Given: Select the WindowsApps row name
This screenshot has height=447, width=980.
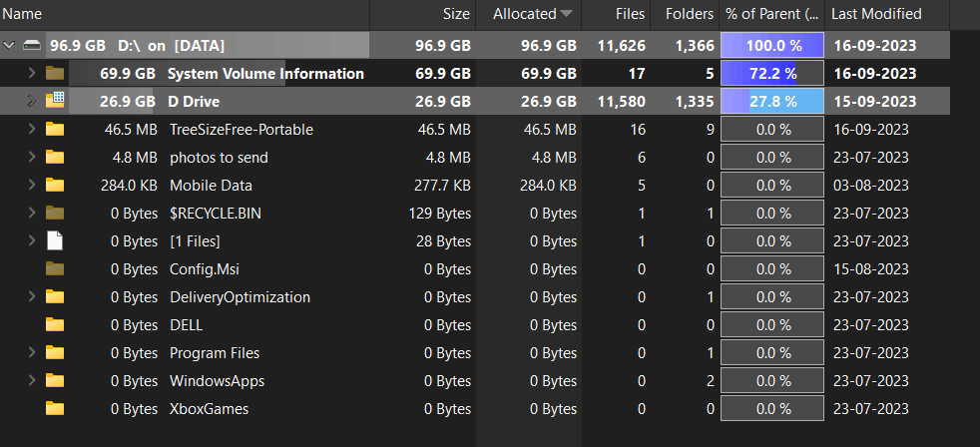Looking at the screenshot, I should 217,381.
